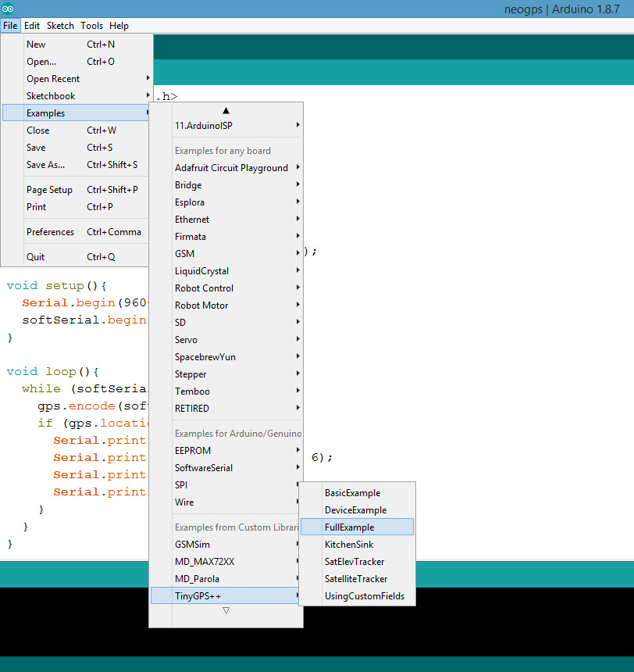Expand the GSM examples submenu
The height and width of the screenshot is (672, 634).
tap(226, 253)
